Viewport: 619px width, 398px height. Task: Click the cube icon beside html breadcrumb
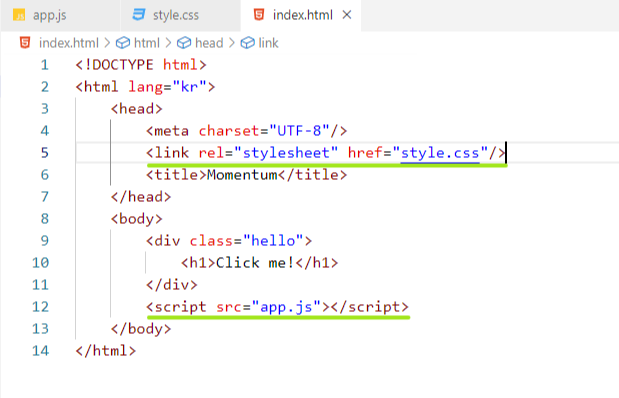click(123, 43)
